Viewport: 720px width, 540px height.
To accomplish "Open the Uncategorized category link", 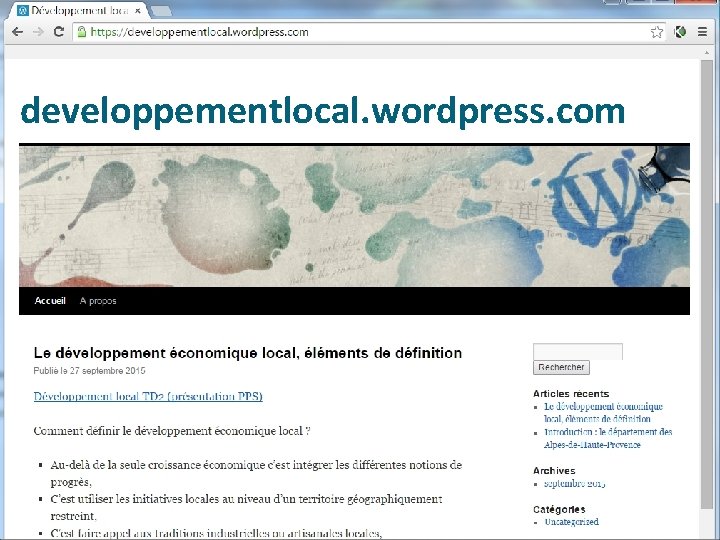I will point(571,522).
